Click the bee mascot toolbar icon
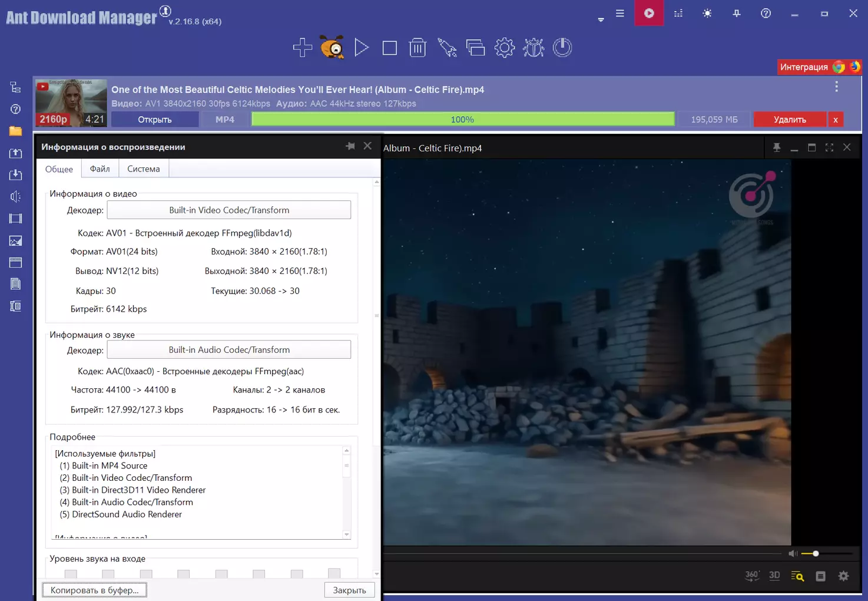Image resolution: width=868 pixels, height=601 pixels. (x=332, y=47)
